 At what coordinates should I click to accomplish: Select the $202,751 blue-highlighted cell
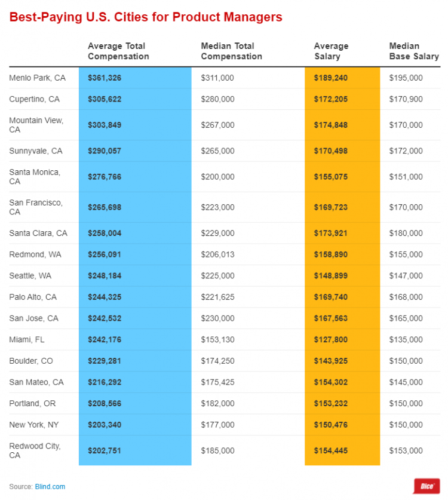(105, 450)
